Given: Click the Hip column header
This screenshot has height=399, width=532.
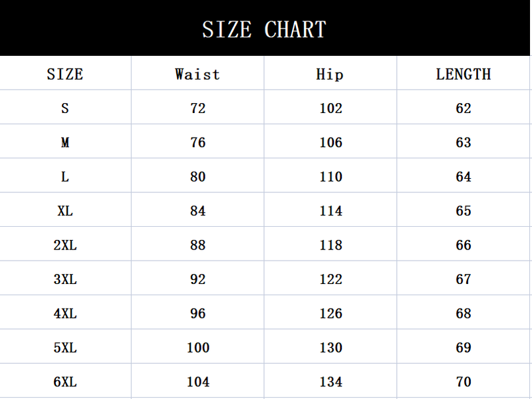Looking at the screenshot, I should [x=330, y=74].
